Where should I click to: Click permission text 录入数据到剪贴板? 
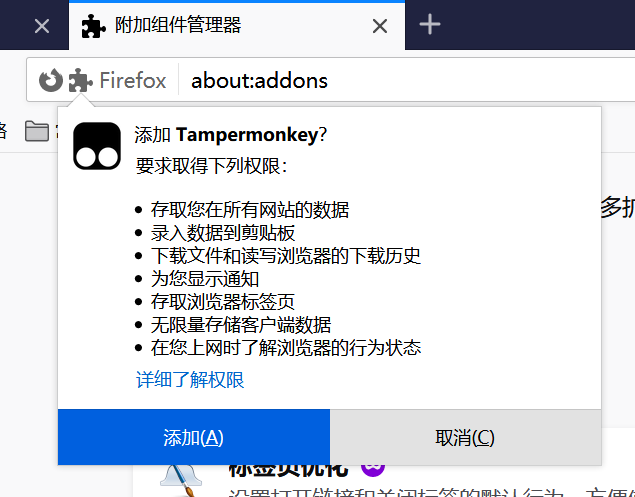pyautogui.click(x=223, y=233)
